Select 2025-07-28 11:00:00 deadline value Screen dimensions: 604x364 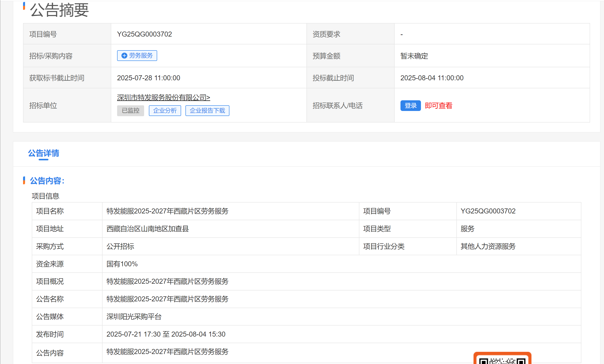148,78
